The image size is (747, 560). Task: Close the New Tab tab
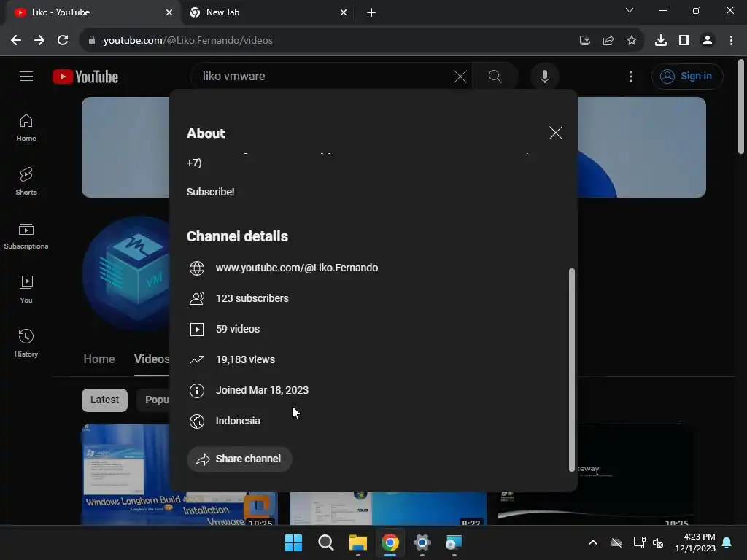coord(344,12)
